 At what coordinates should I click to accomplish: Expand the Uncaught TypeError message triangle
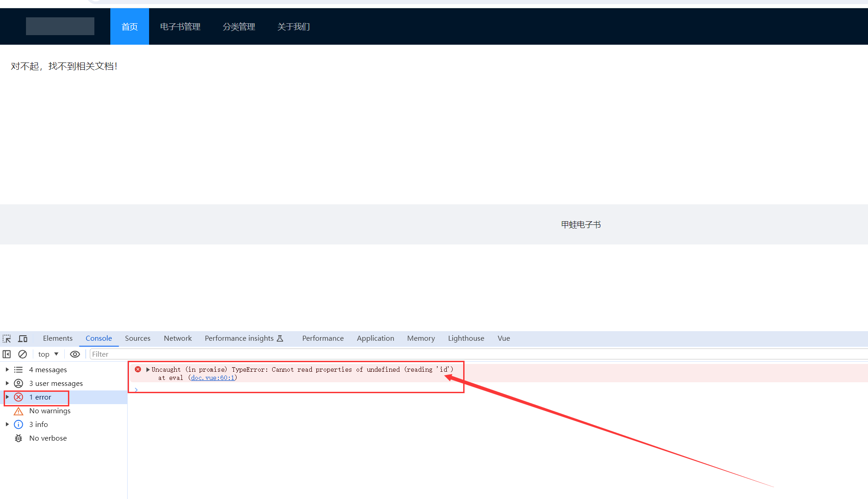(x=148, y=369)
